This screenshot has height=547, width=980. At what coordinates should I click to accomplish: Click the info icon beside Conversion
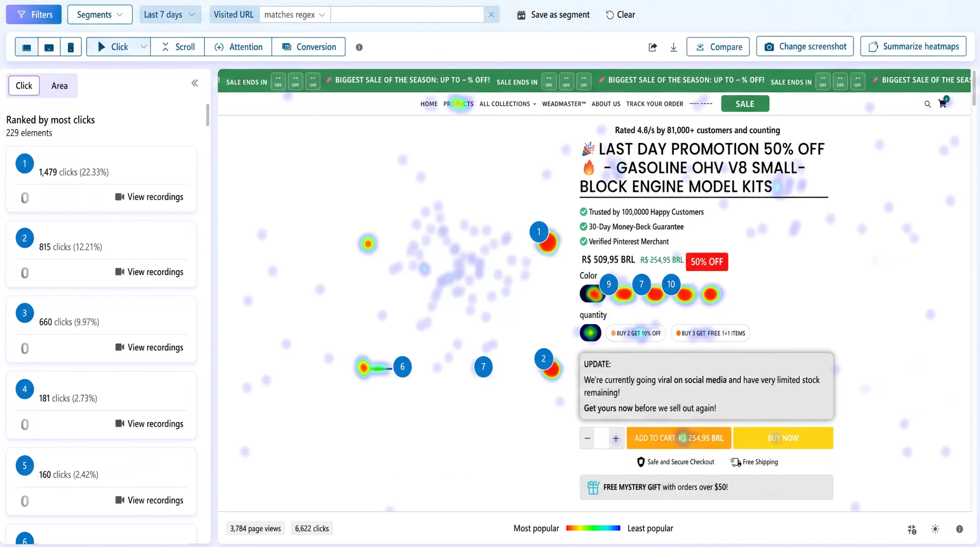click(359, 47)
